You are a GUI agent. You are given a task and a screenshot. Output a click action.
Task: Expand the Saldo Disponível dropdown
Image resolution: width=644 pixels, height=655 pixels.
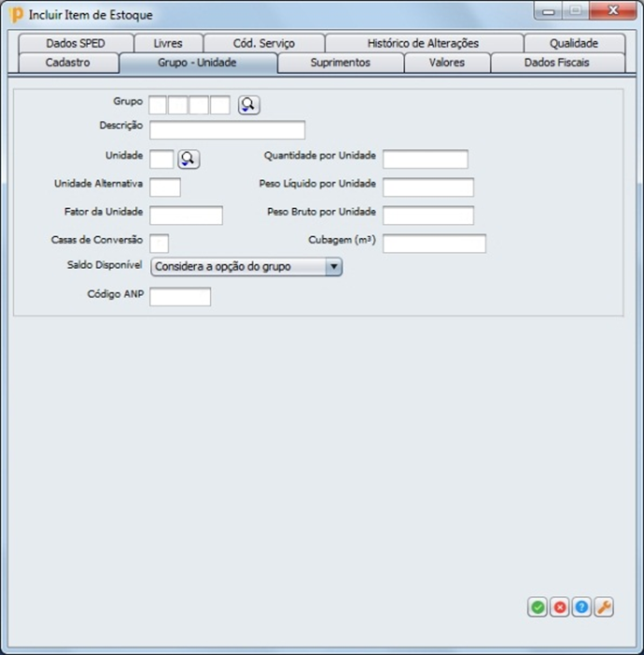[333, 267]
